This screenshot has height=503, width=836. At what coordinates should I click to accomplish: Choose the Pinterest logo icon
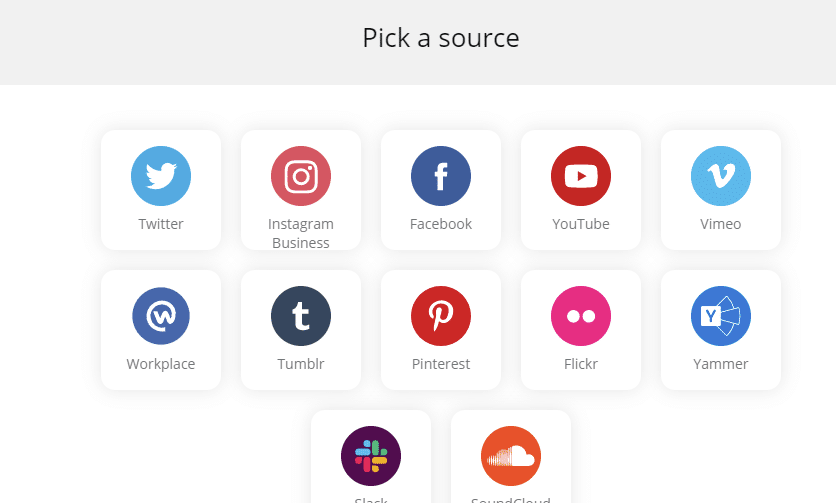441,316
